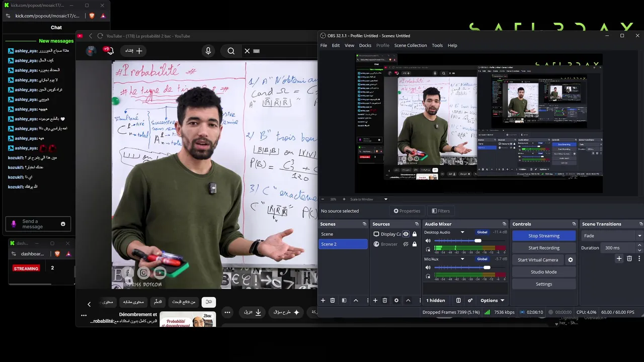This screenshot has width=644, height=362.
Task: Add a new scene in Scenes panel
Action: pos(323,300)
